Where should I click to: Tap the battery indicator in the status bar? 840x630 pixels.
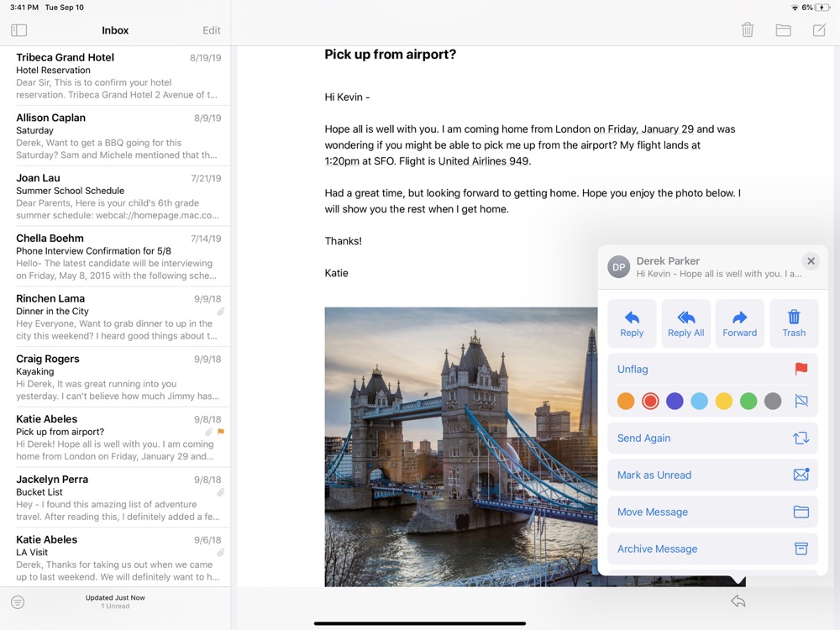point(822,8)
